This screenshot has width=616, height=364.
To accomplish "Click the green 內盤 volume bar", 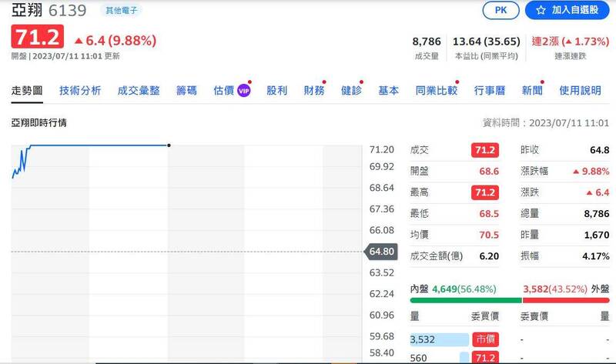I will click(x=466, y=300).
